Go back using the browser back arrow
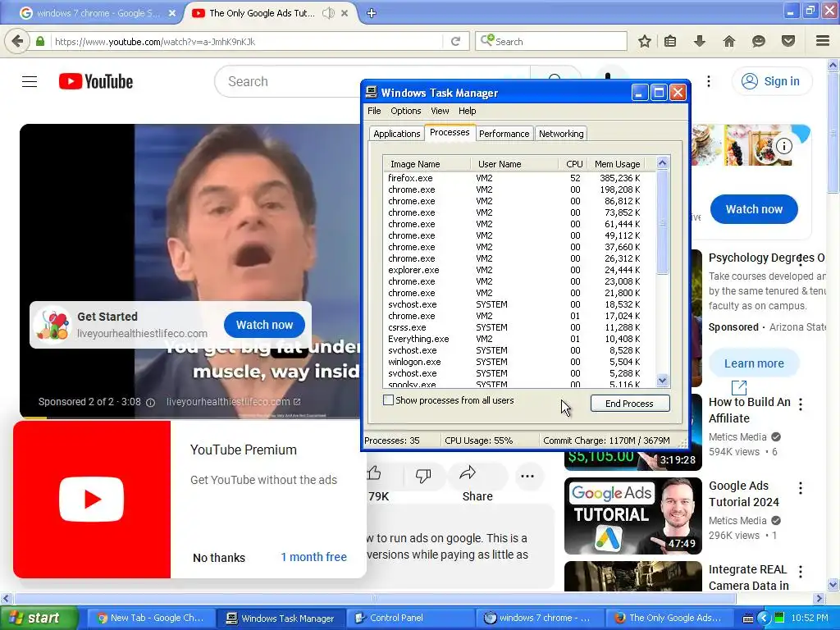840x630 pixels. coord(16,41)
